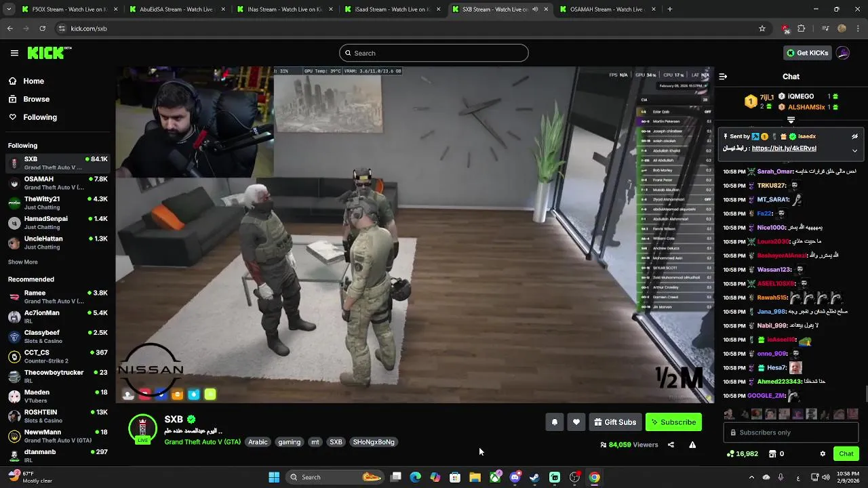The width and height of the screenshot is (868, 488).
Task: Open recommended channel CCT_CS
Action: 58,356
